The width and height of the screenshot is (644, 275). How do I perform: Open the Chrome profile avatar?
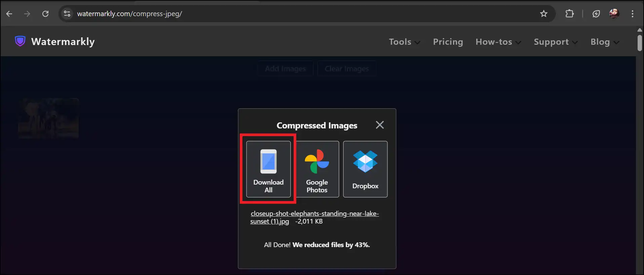[614, 14]
